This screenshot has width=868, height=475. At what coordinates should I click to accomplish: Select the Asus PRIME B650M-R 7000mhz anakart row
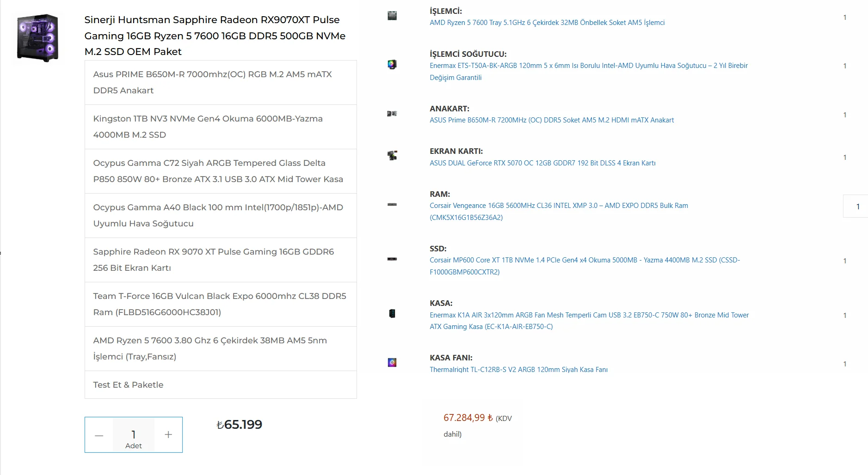tap(221, 82)
